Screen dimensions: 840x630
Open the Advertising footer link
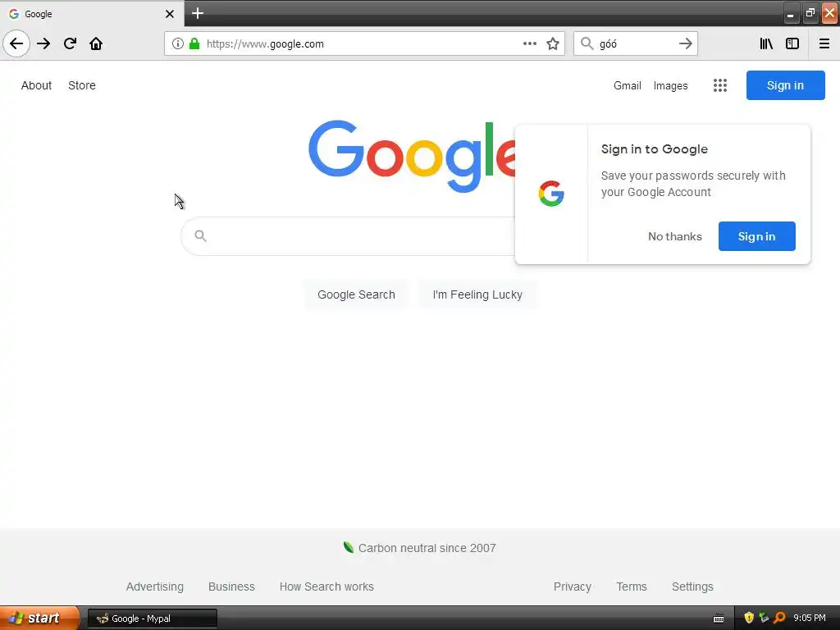click(x=155, y=587)
